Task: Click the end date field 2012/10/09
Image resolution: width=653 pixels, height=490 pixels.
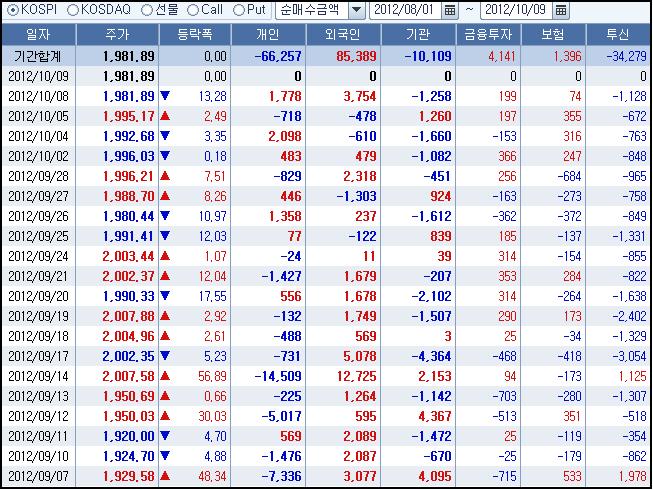Action: 516,10
